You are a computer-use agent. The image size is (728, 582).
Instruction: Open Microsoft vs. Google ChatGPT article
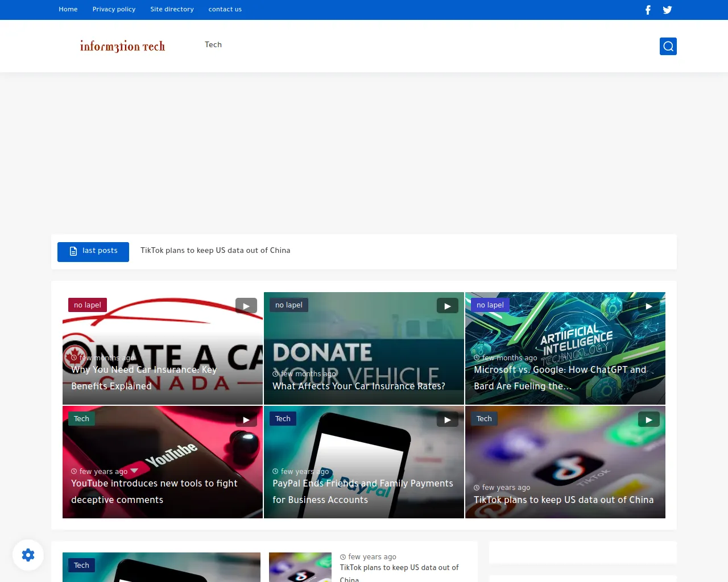560,377
